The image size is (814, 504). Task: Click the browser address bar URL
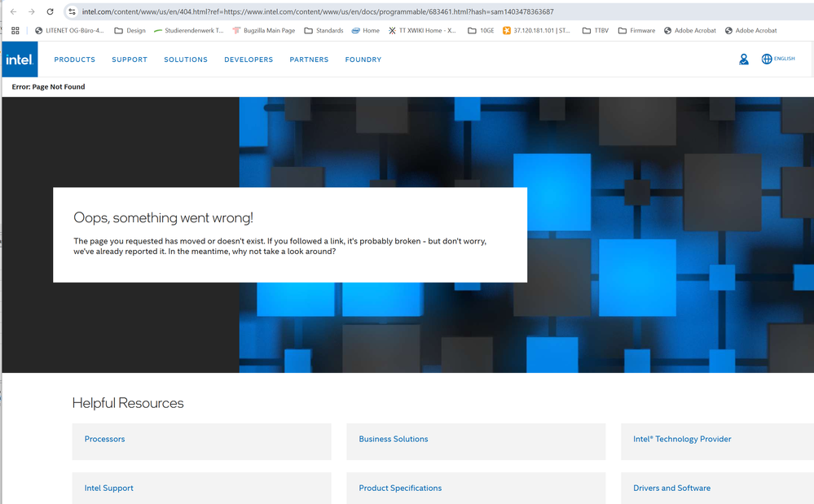pyautogui.click(x=318, y=11)
